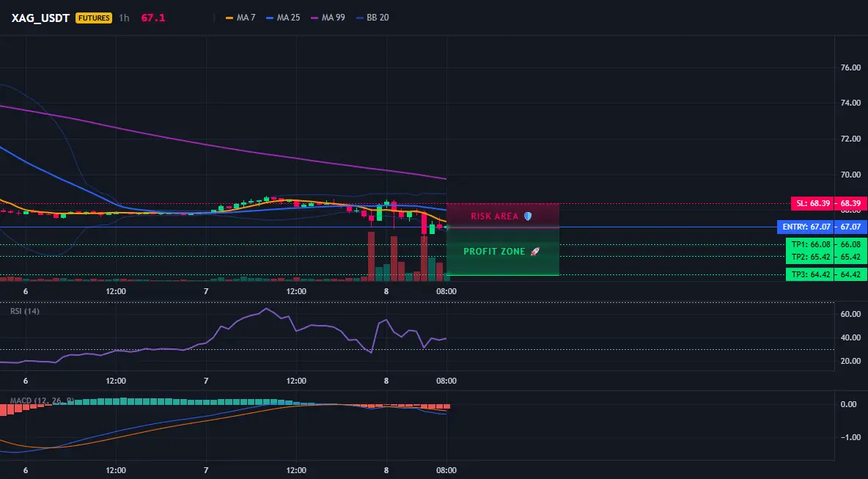Click the rocket icon in PROFIT ZONE
This screenshot has width=868, height=479.
(534, 252)
